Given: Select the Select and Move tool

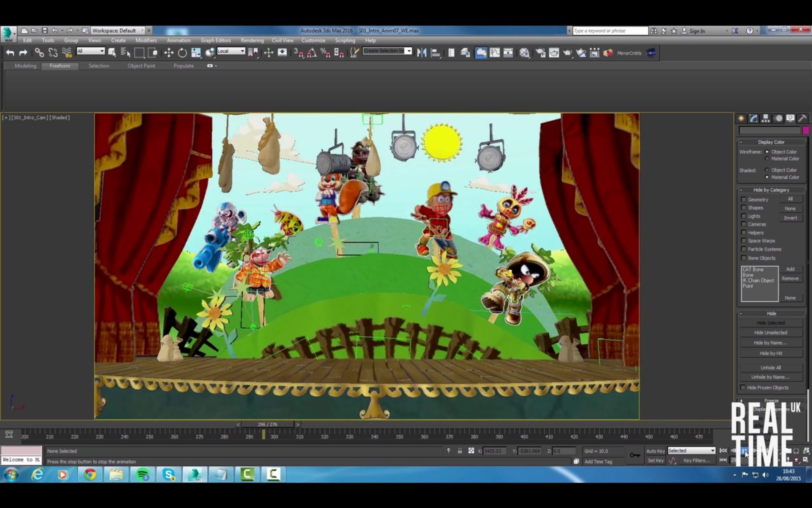Looking at the screenshot, I should point(168,52).
